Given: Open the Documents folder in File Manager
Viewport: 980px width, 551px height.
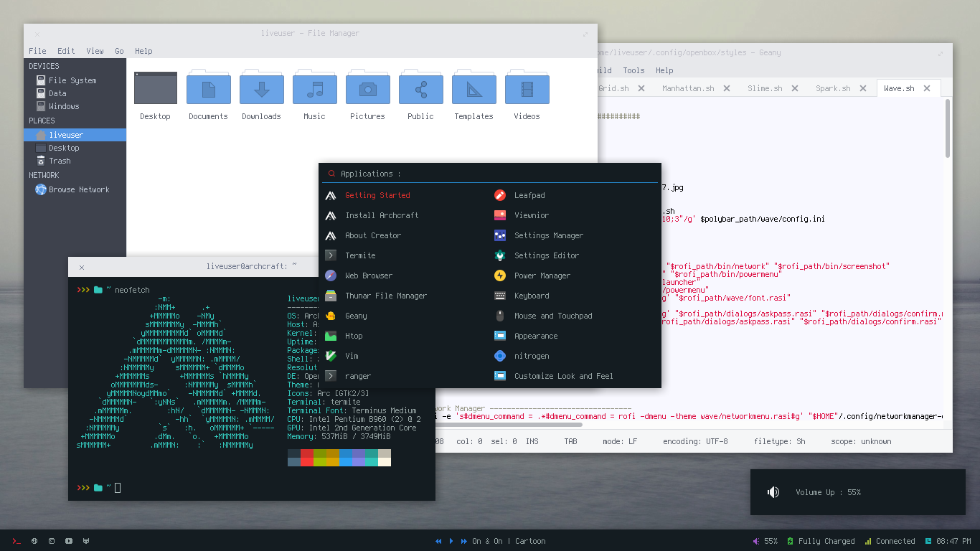Looking at the screenshot, I should point(208,88).
